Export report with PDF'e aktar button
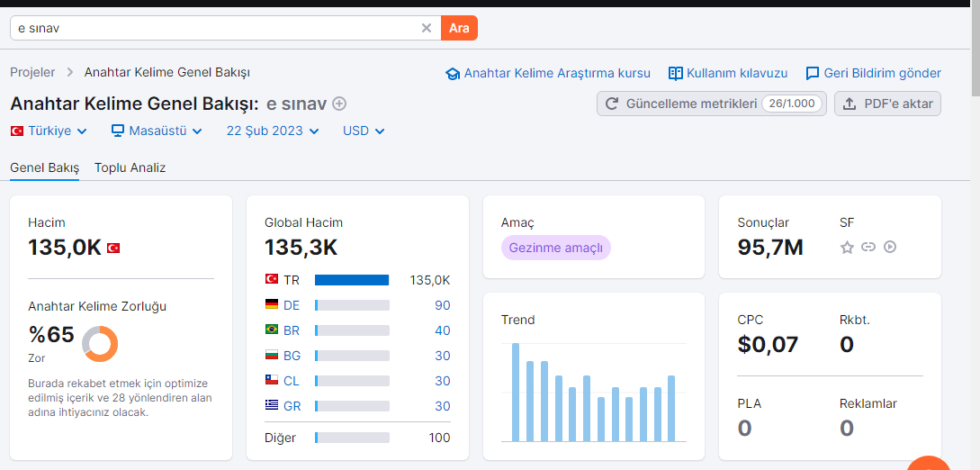This screenshot has height=470, width=980. (887, 104)
